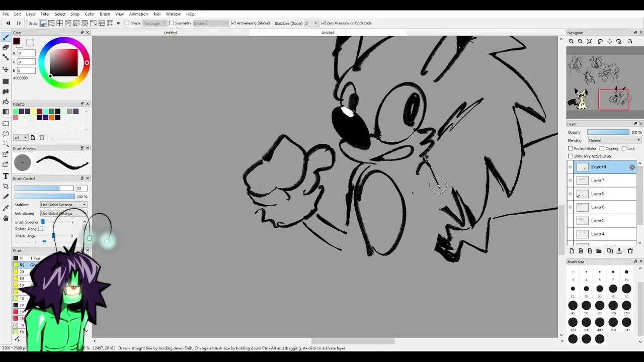
Task: Duplicate the current layer
Action: [610, 251]
